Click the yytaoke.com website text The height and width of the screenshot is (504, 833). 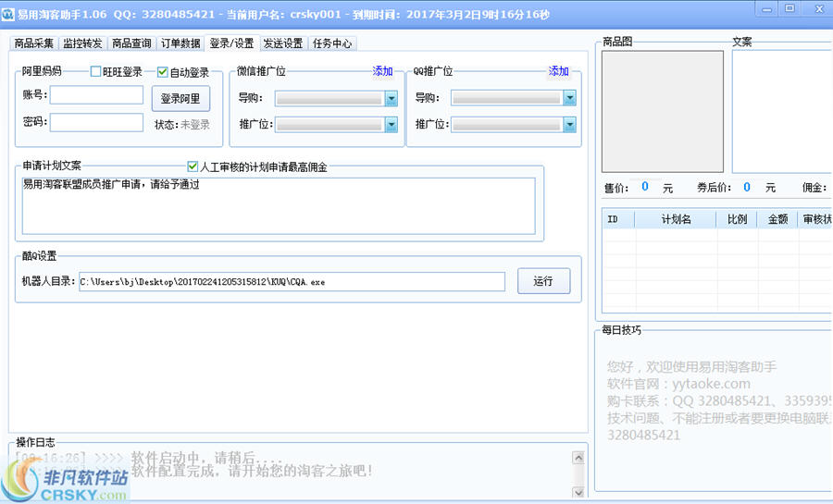[x=711, y=384]
